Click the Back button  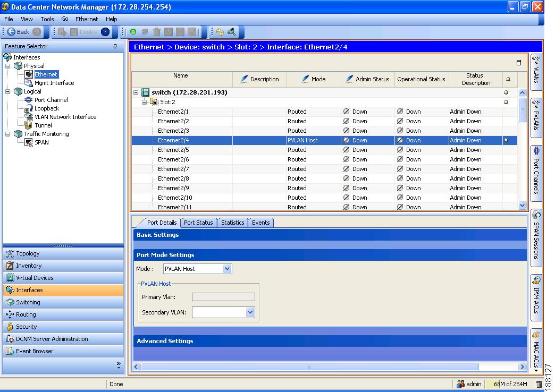coord(19,32)
